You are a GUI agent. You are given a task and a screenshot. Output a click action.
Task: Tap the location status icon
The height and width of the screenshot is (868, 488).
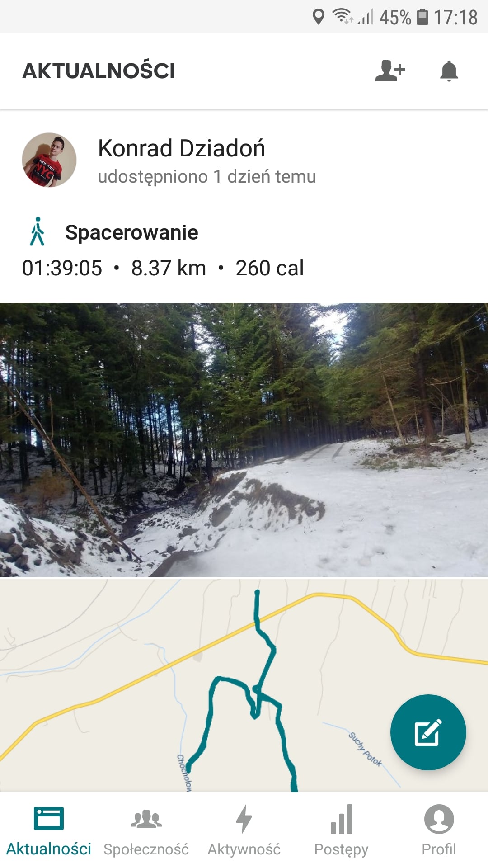(319, 17)
